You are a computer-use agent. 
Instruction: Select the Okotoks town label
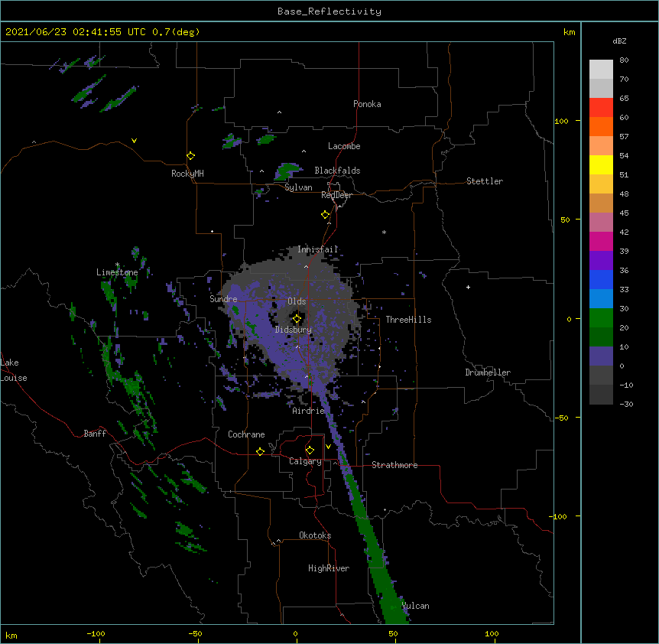(x=315, y=535)
